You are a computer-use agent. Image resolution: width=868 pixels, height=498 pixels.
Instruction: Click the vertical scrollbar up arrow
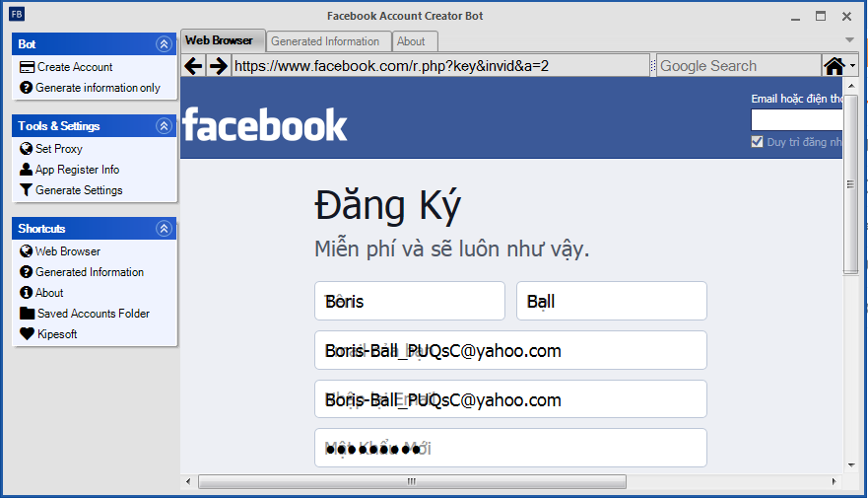tap(851, 86)
